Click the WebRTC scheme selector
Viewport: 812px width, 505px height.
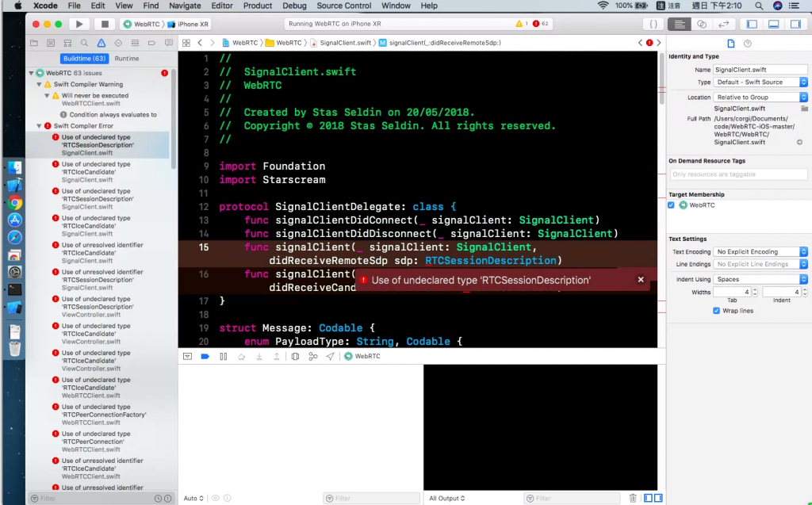pos(142,25)
